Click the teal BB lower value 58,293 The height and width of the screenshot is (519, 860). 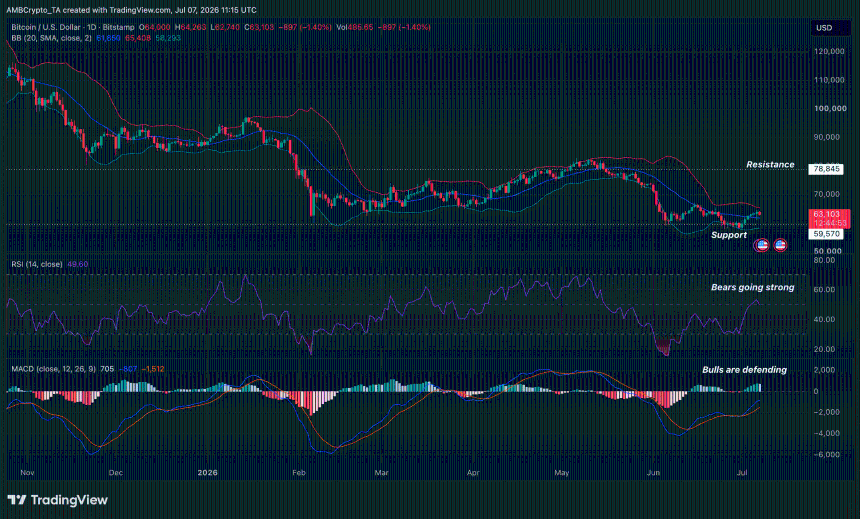click(168, 38)
